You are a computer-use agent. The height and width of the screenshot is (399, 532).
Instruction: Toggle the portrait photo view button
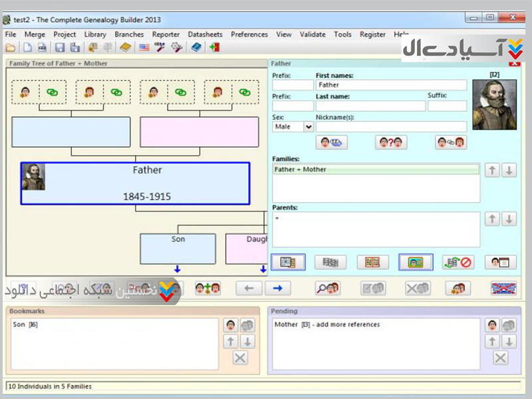(x=416, y=262)
